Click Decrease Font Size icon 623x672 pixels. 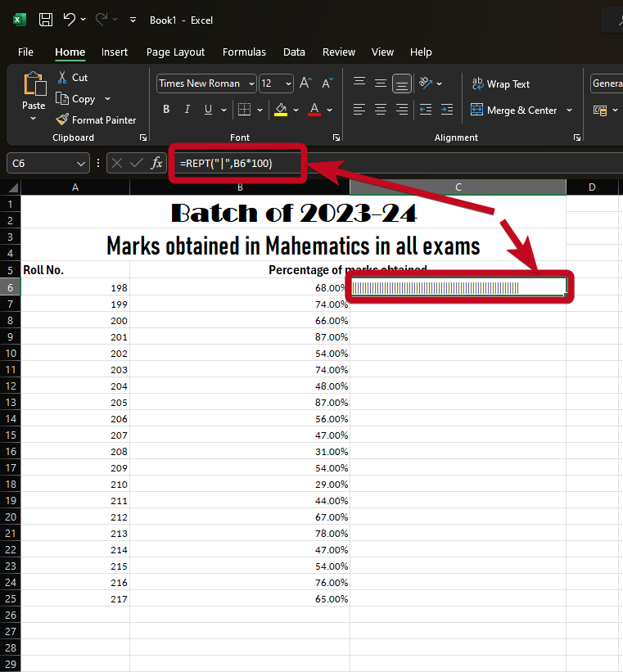327,83
